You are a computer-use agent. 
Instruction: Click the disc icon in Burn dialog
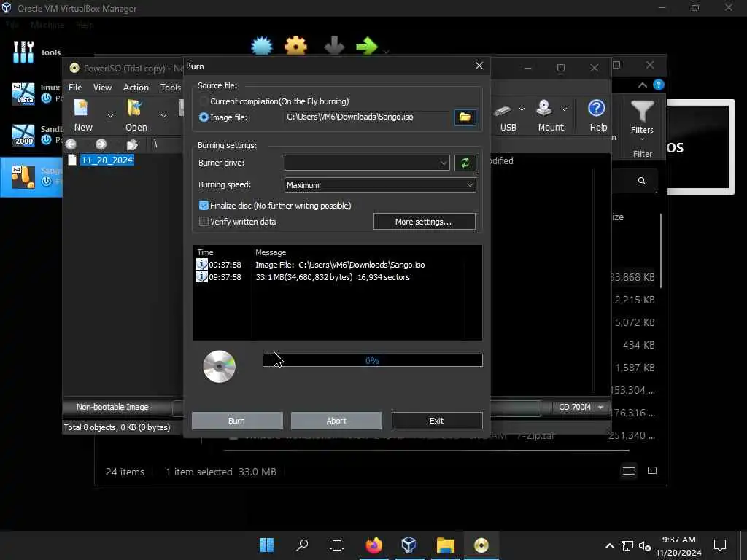[x=219, y=366]
